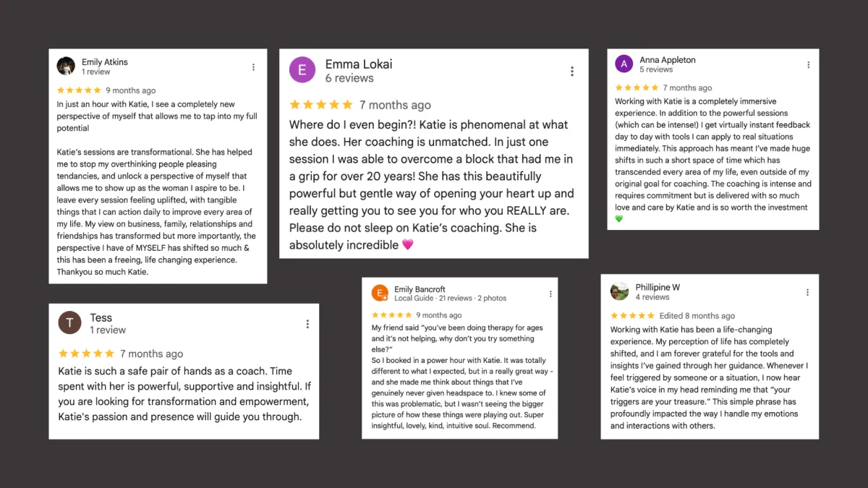Image resolution: width=868 pixels, height=488 pixels.
Task: Open the three-dot menu on Tess's review
Action: (307, 325)
